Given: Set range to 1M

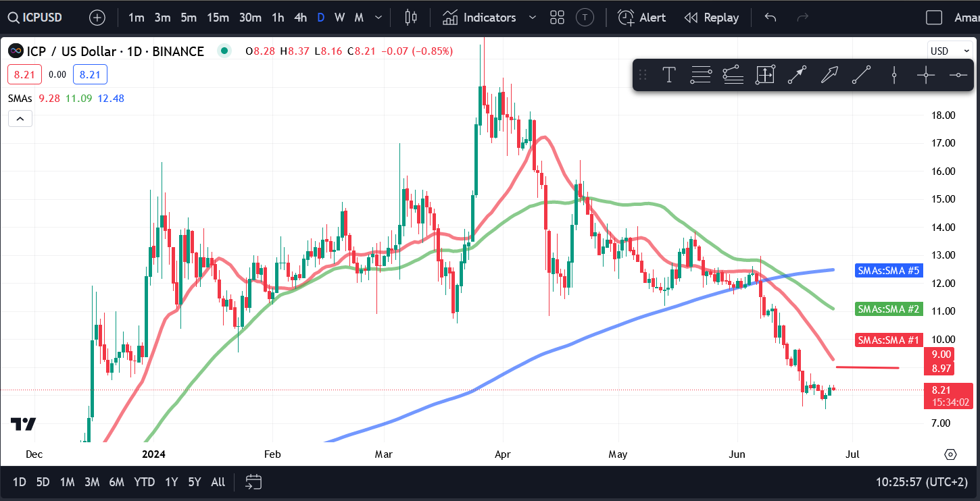Looking at the screenshot, I should point(67,482).
